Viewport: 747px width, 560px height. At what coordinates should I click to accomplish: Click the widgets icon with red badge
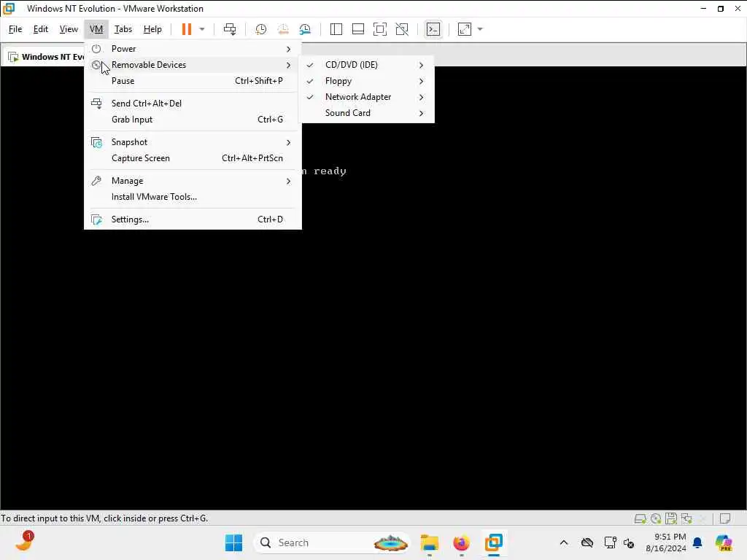(24, 542)
